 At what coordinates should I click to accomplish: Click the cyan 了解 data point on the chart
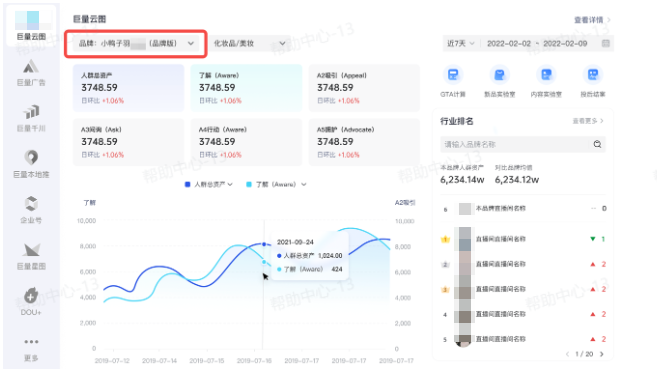pos(264,262)
